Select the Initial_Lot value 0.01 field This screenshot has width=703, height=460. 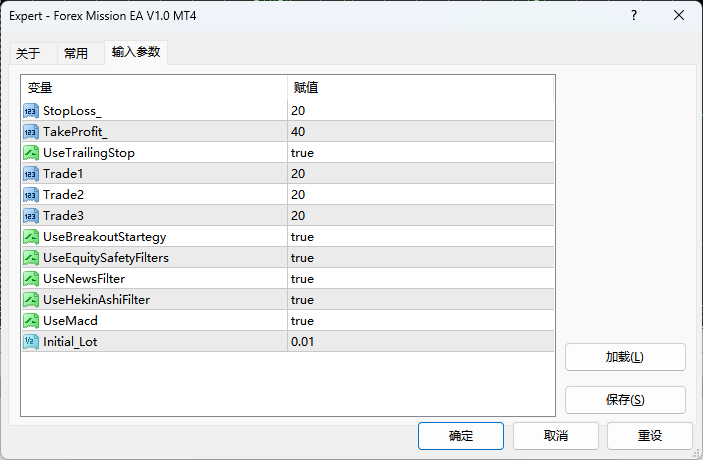pos(420,342)
